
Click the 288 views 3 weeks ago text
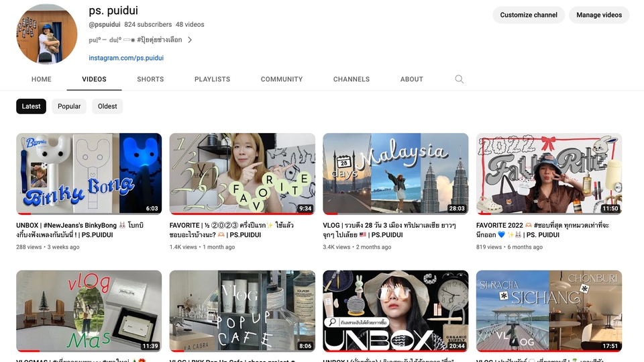(x=48, y=247)
